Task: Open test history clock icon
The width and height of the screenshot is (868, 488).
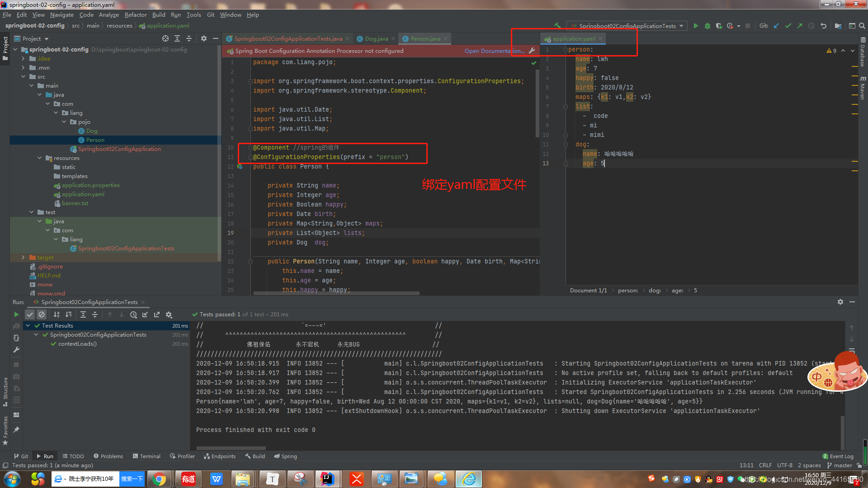Action: click(x=133, y=314)
